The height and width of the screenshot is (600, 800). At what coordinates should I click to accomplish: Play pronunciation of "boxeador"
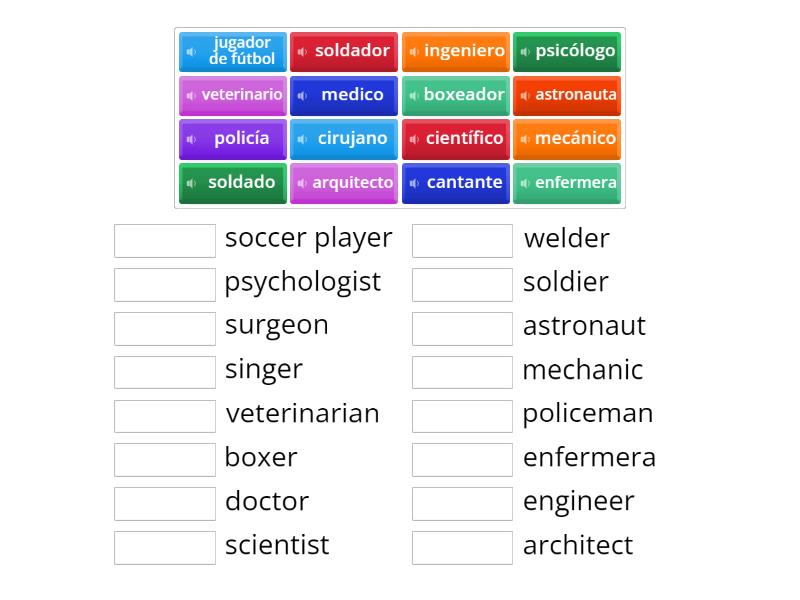412,95
